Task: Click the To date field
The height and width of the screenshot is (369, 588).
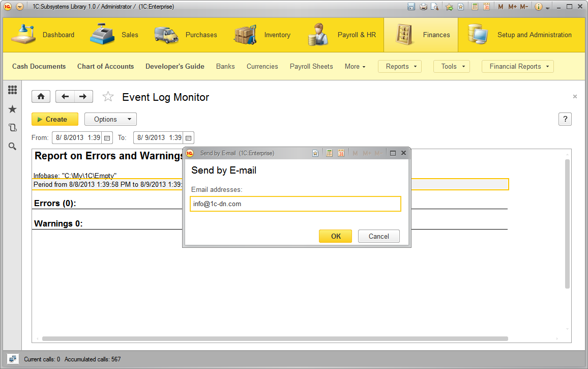Action: tap(159, 138)
